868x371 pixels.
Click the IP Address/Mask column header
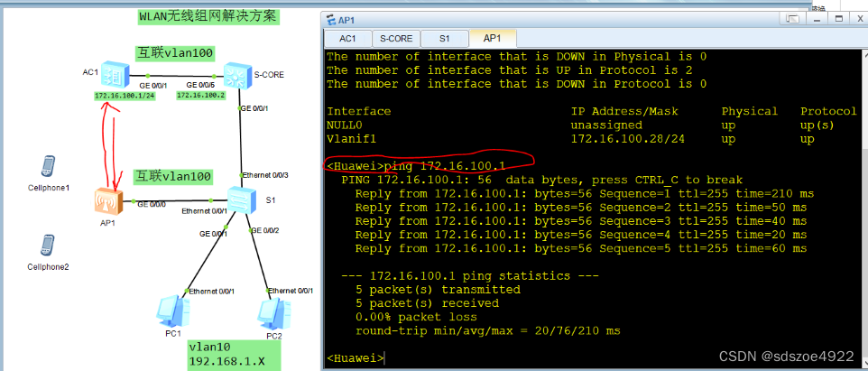[x=623, y=111]
